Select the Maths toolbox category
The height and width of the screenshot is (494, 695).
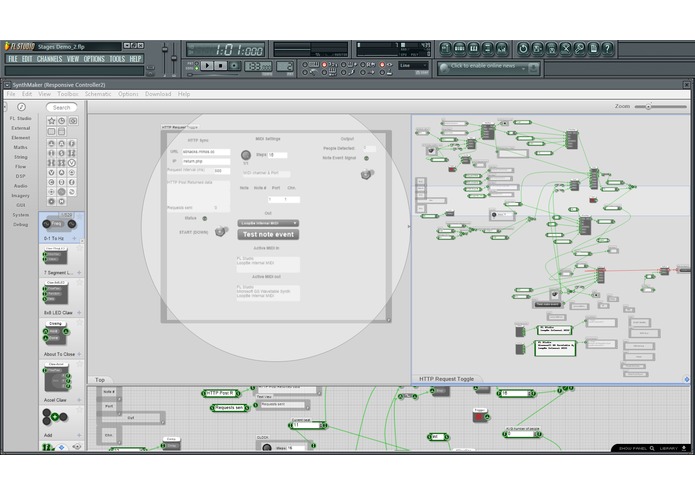[x=20, y=147]
